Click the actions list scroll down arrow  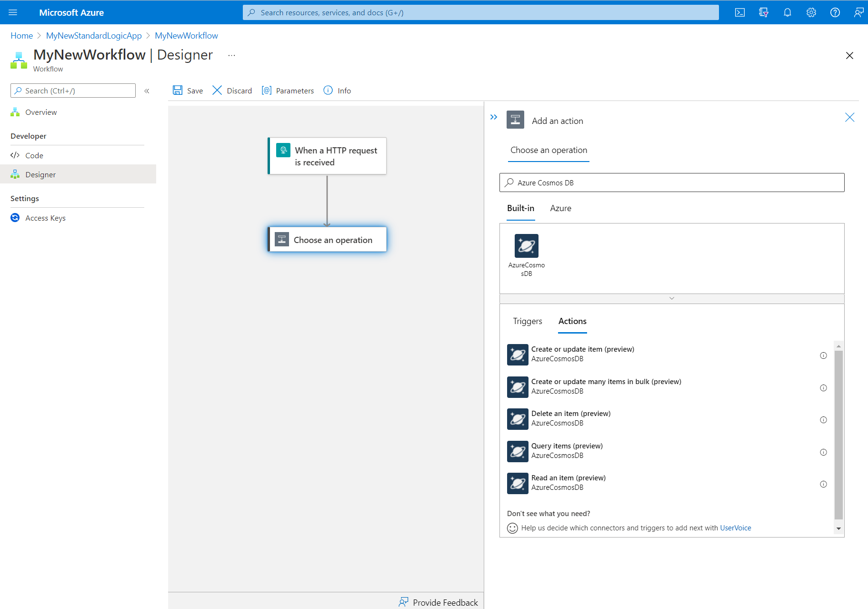tap(838, 528)
